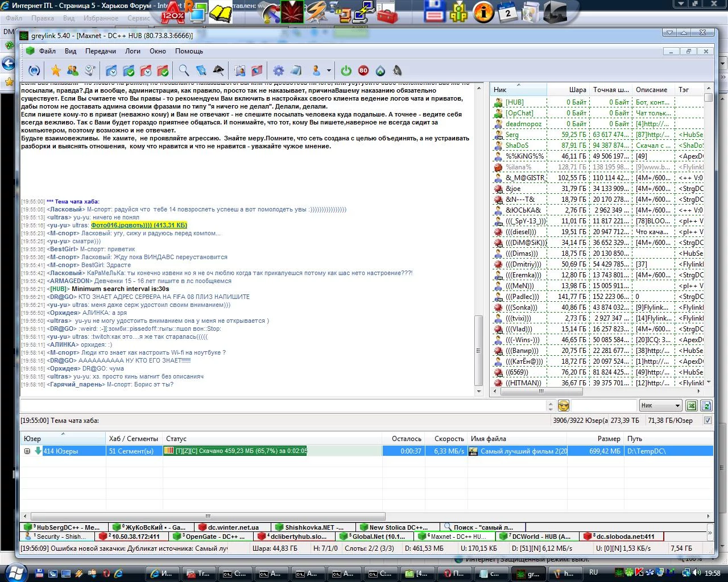
Task: Open the Фото016.jpg link in chat
Action: click(x=139, y=225)
